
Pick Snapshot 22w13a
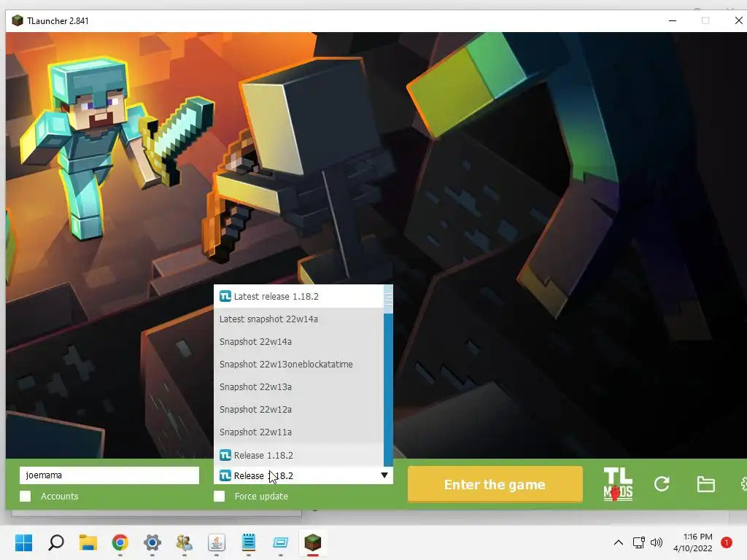298,386
